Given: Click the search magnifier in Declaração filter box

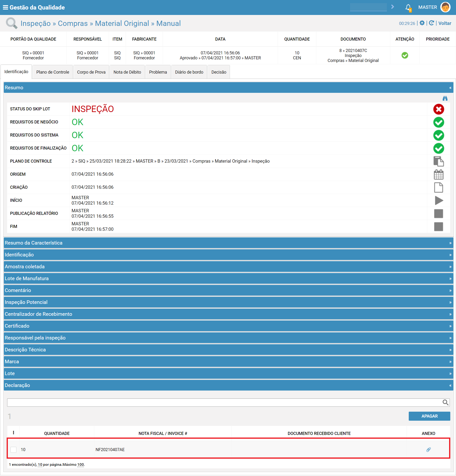Looking at the screenshot, I should pos(445,402).
